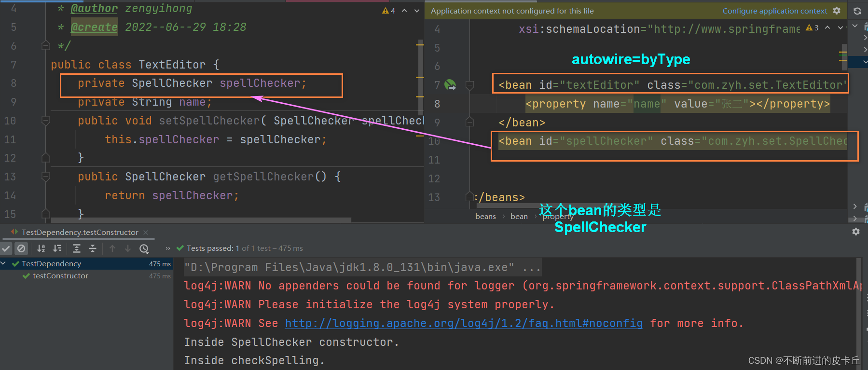Screen dimensions: 868x370
Task: Go to next highlighted error in Java editor
Action: (417, 11)
